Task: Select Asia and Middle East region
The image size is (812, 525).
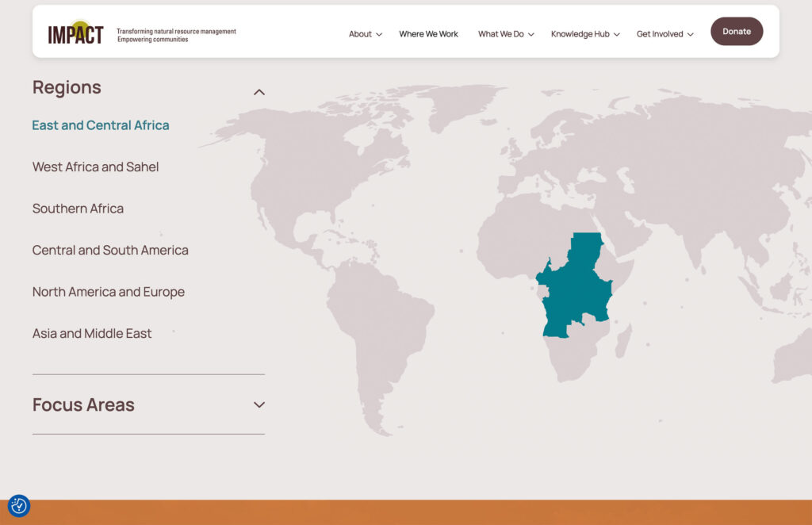Action: (92, 333)
